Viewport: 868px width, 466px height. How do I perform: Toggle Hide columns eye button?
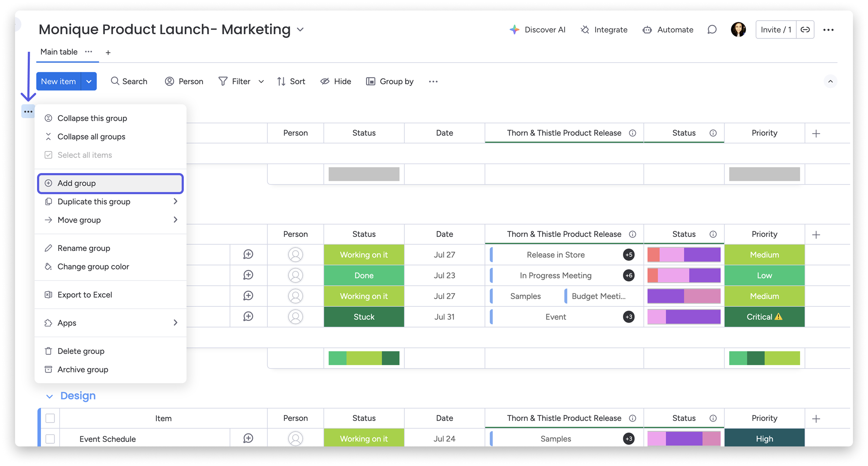pyautogui.click(x=336, y=82)
